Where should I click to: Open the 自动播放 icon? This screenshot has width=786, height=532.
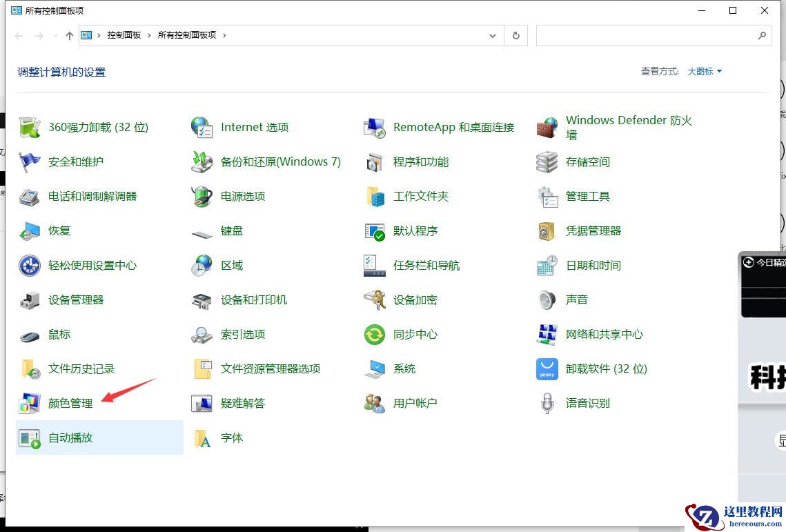[30, 438]
